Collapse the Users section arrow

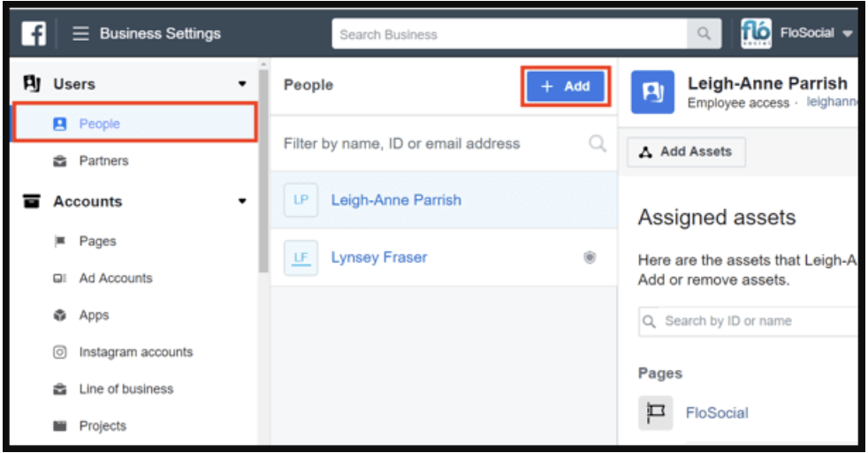[x=242, y=85]
